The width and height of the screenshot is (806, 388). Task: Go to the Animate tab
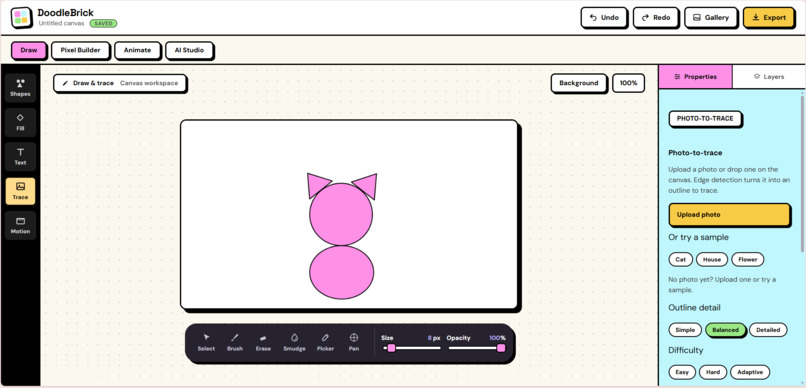[x=137, y=50]
